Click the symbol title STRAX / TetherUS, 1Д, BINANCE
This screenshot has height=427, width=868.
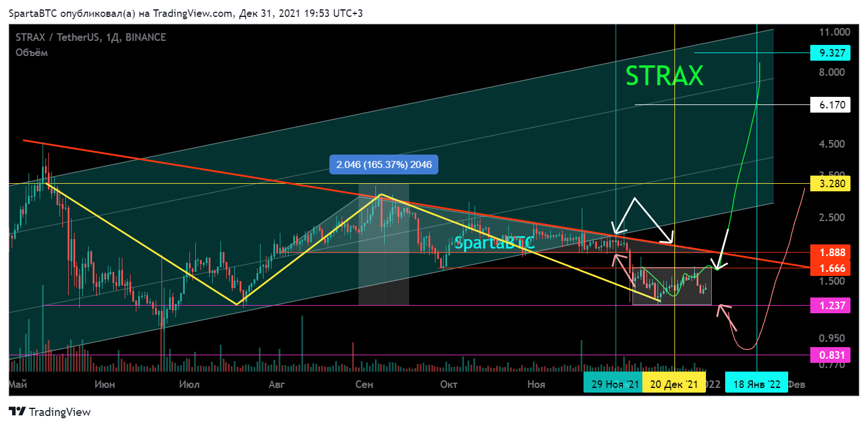point(91,37)
